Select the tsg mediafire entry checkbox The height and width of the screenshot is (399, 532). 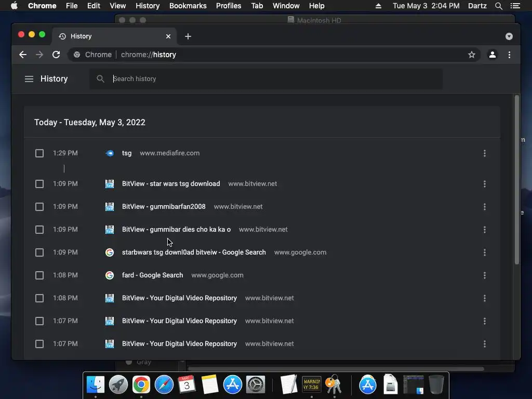point(39,153)
